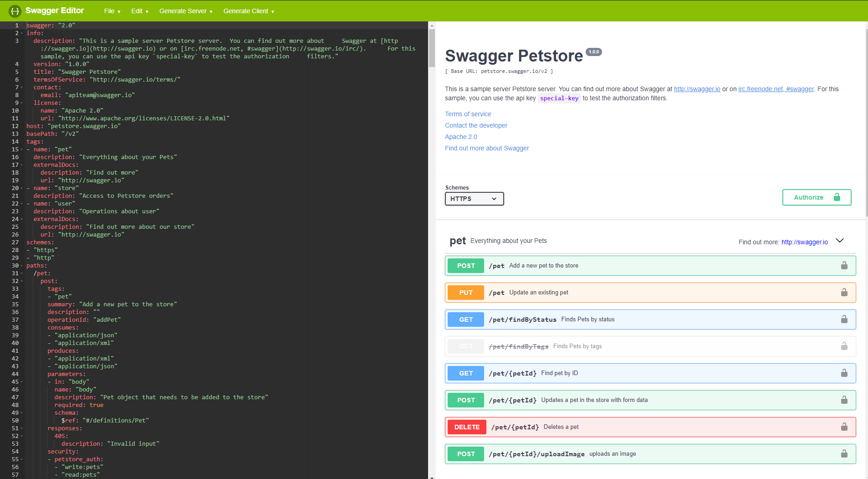
Task: Fold the tags entry at line 15
Action: [x=21, y=149]
